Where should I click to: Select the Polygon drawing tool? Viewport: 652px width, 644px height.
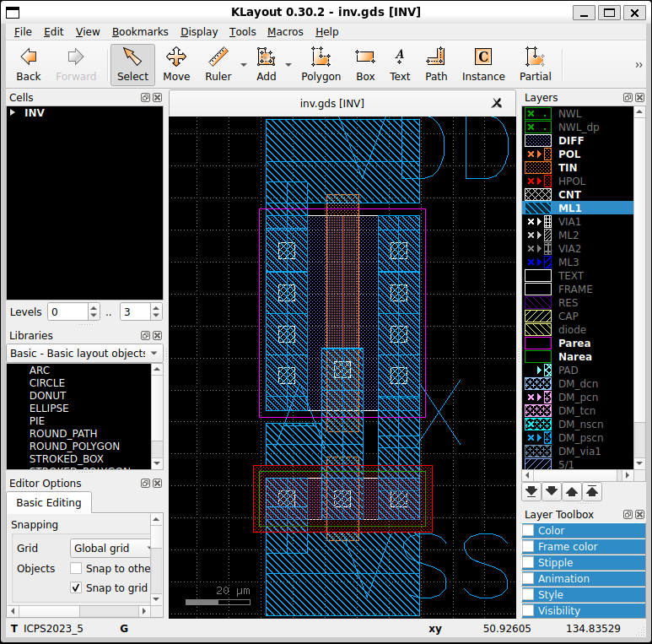(x=321, y=64)
